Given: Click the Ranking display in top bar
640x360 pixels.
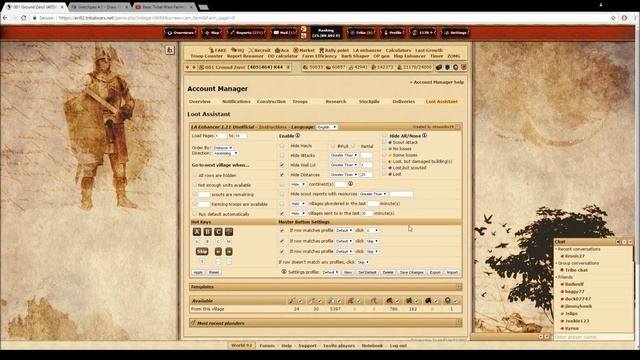Looking at the screenshot, I should click(326, 33).
